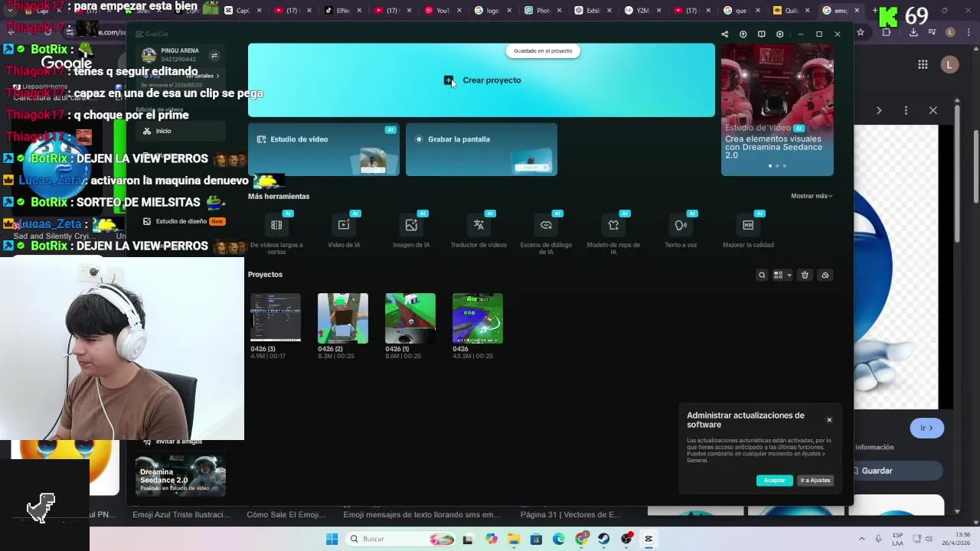
Task: Click the Ir button in browser panel
Action: [x=927, y=429]
